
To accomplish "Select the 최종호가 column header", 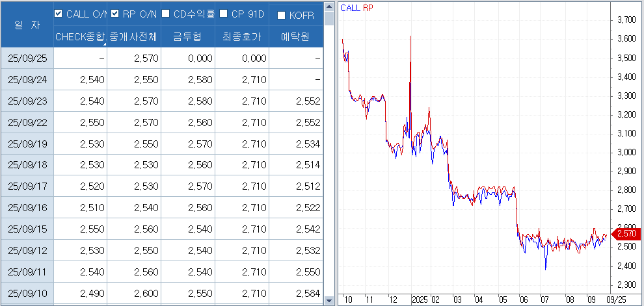I will (x=241, y=37).
